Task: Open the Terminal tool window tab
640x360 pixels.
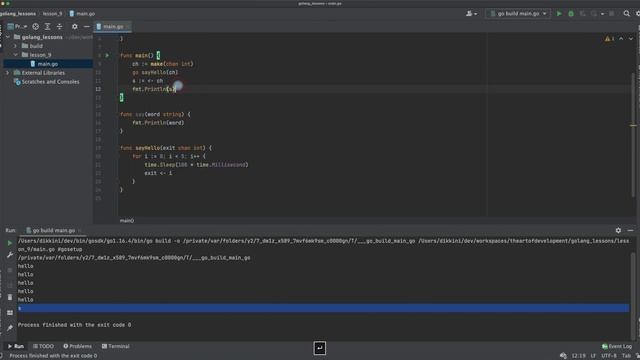Action: pos(116,346)
